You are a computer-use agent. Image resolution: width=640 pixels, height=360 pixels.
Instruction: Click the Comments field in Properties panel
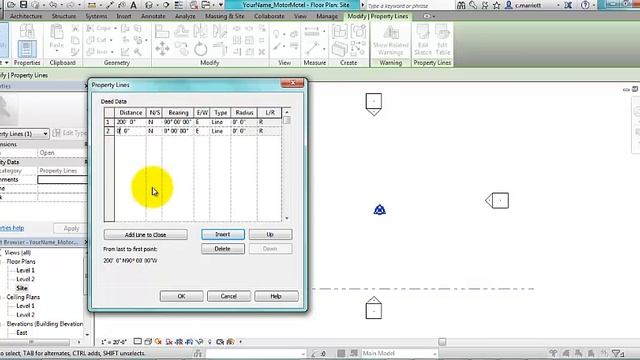[x=62, y=180]
